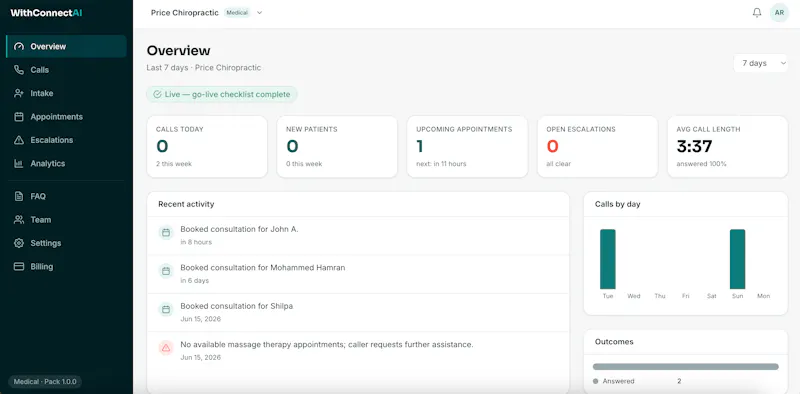Image resolution: width=800 pixels, height=394 pixels.
Task: Click the Sun bar in Calls by day chart
Action: click(x=737, y=259)
